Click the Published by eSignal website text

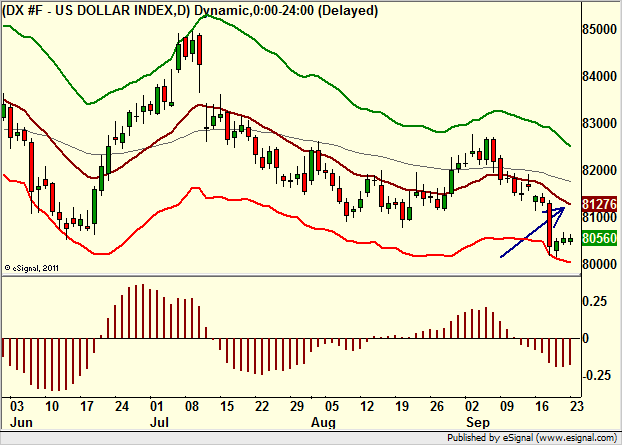[532, 438]
